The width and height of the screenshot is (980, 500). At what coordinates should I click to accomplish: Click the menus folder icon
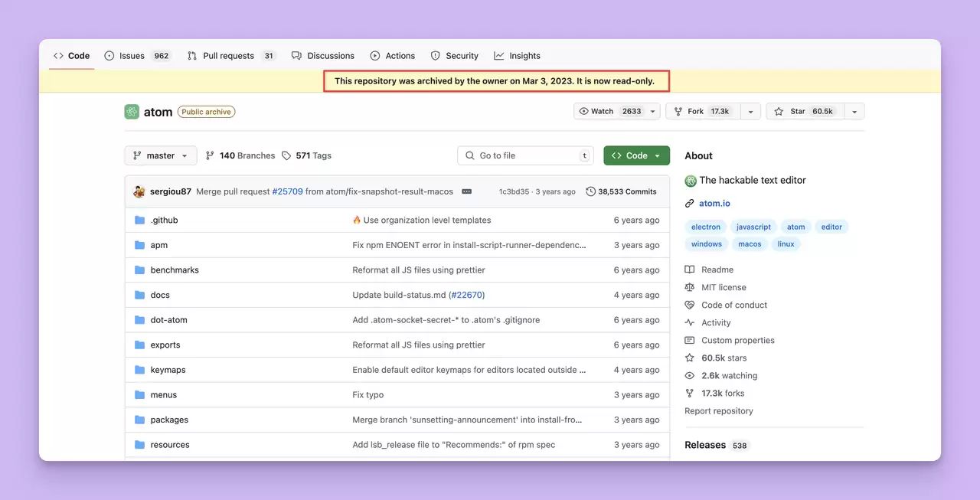point(139,395)
